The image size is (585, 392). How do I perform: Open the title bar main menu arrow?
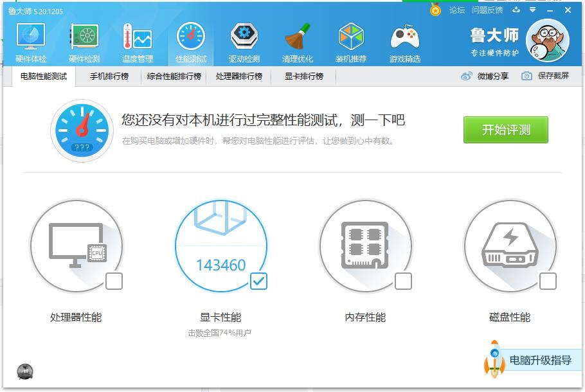531,10
